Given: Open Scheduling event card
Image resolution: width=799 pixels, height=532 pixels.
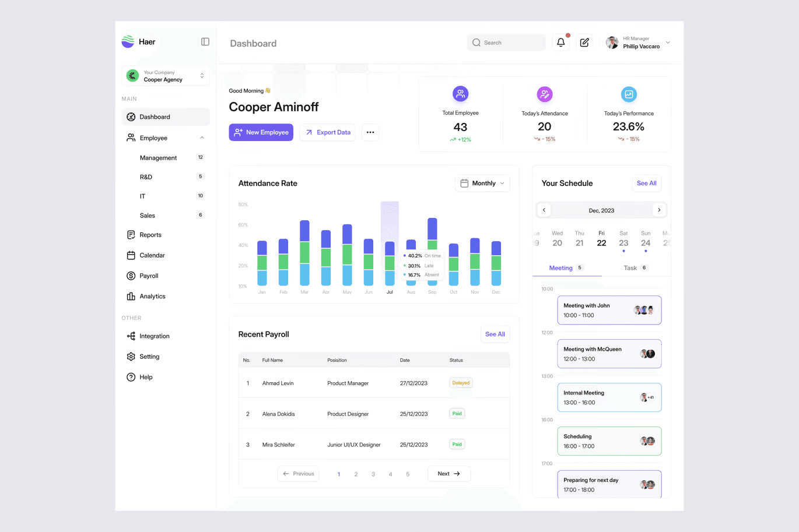Looking at the screenshot, I should coord(609,441).
